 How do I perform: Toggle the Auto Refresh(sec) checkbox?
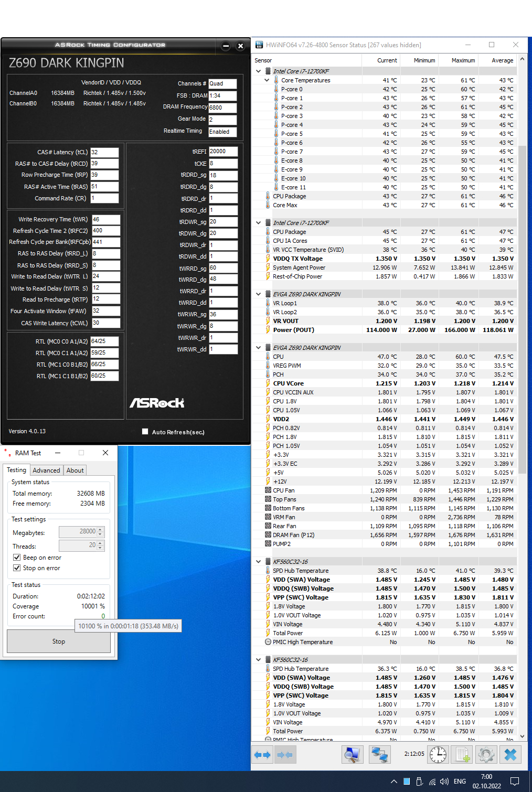145,432
